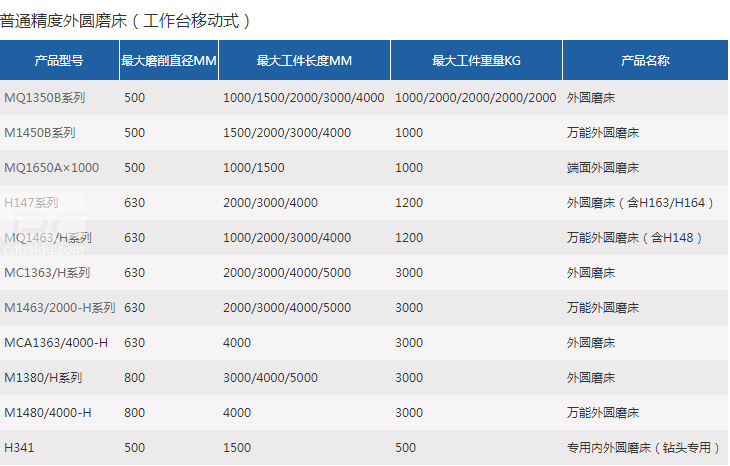Click the MC1363/H系列 model entry
Screen dimensions: 730x466
point(47,273)
